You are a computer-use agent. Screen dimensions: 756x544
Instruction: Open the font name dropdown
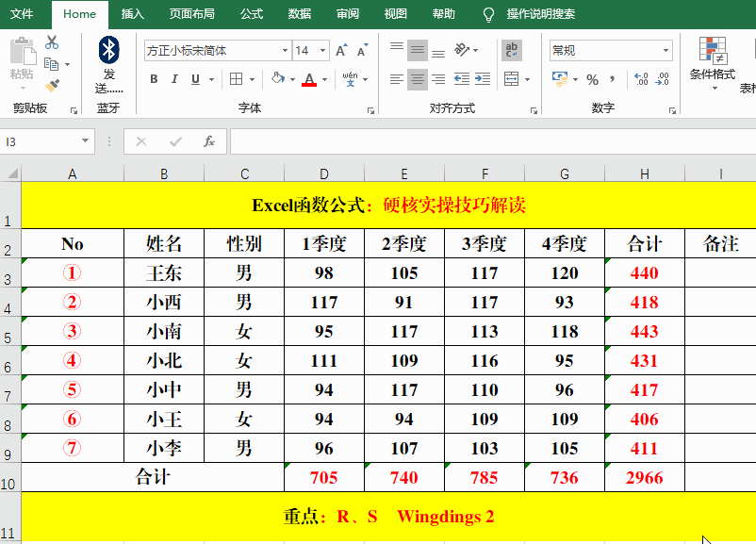point(285,50)
